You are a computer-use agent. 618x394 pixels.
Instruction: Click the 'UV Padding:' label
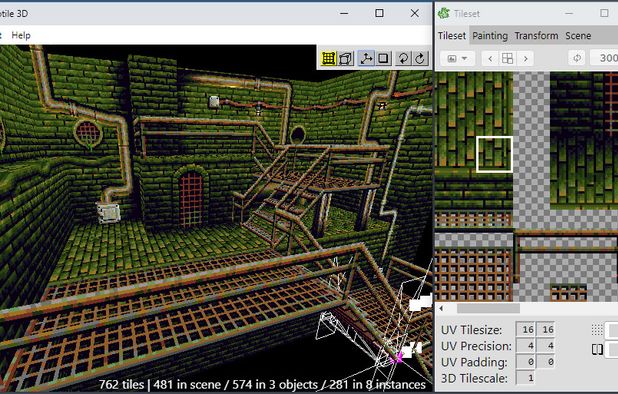474,362
